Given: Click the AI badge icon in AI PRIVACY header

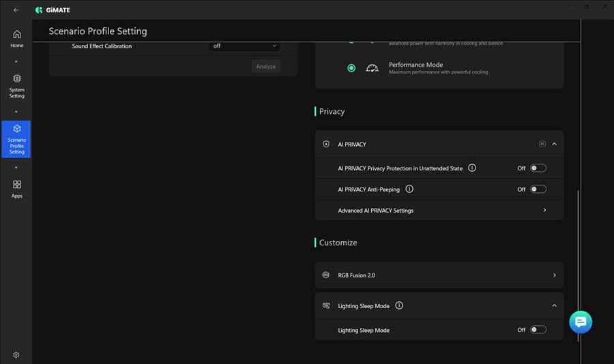Looking at the screenshot, I should coord(542,144).
